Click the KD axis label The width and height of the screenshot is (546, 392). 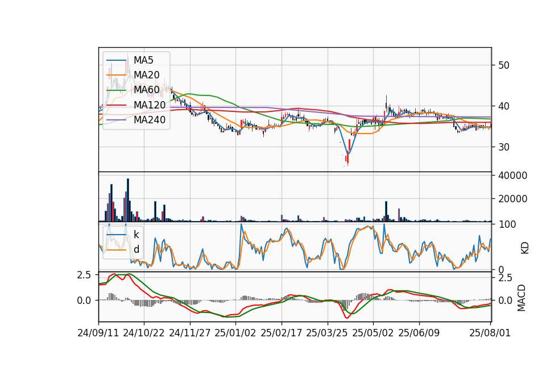(x=525, y=248)
